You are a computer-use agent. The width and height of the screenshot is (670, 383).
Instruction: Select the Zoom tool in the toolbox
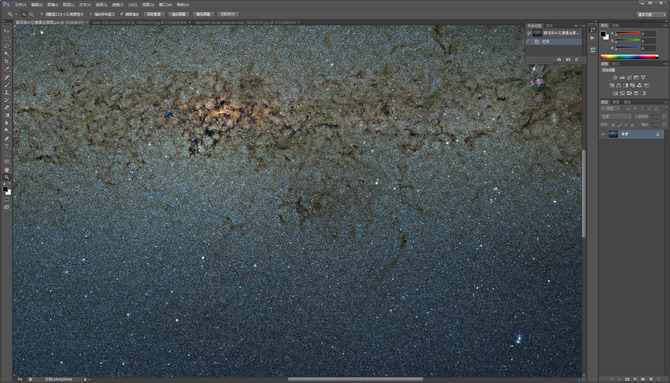click(6, 177)
